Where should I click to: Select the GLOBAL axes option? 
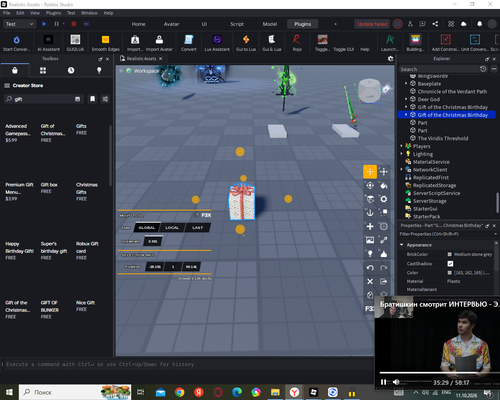coord(147,228)
